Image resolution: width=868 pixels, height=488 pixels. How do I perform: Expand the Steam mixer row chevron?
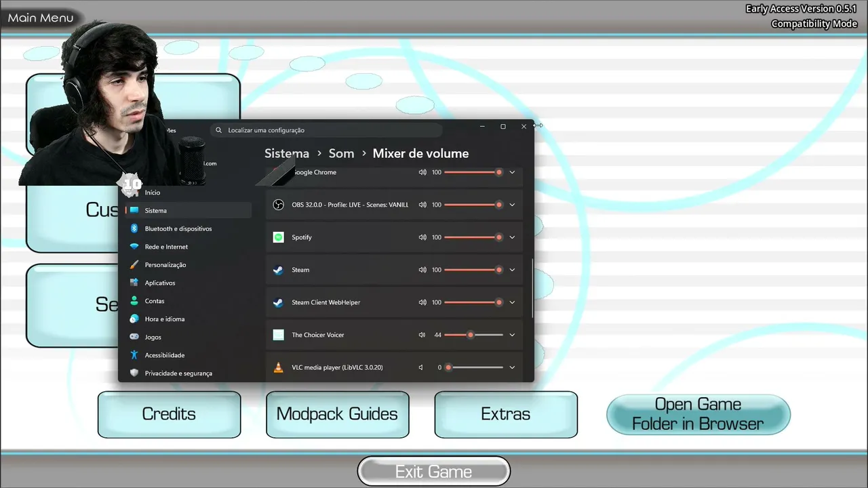(512, 270)
